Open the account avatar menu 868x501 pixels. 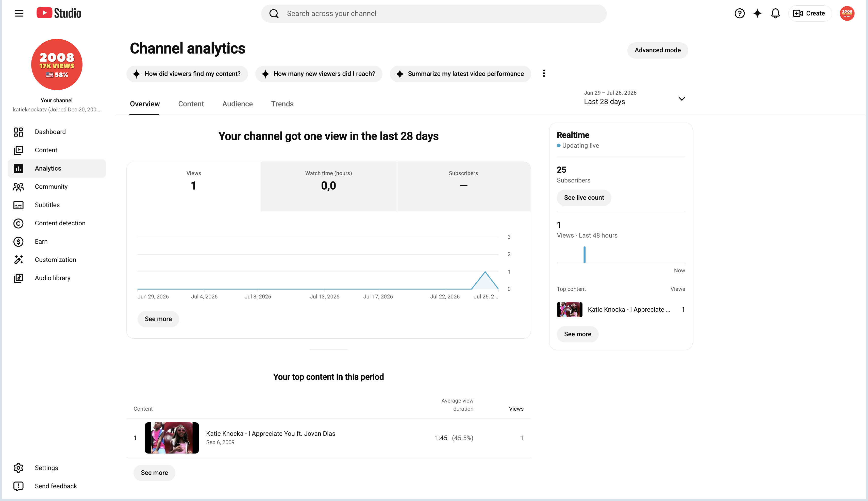[x=847, y=13]
